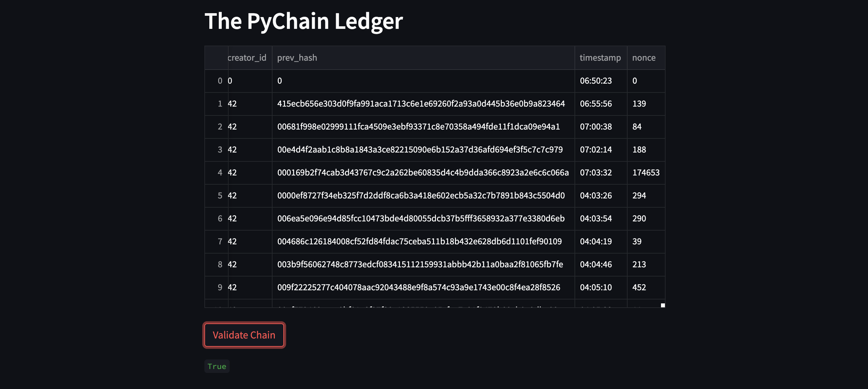Select the nonce column header
This screenshot has width=868, height=389.
[x=644, y=58]
